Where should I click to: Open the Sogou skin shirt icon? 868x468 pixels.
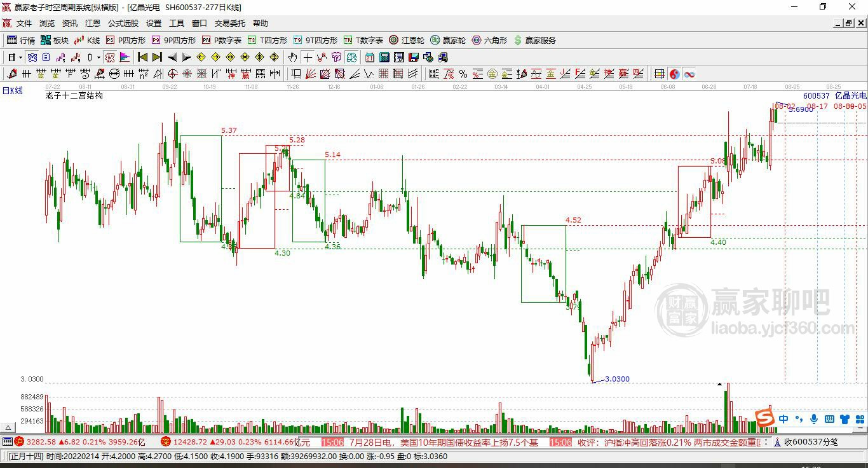844,419
